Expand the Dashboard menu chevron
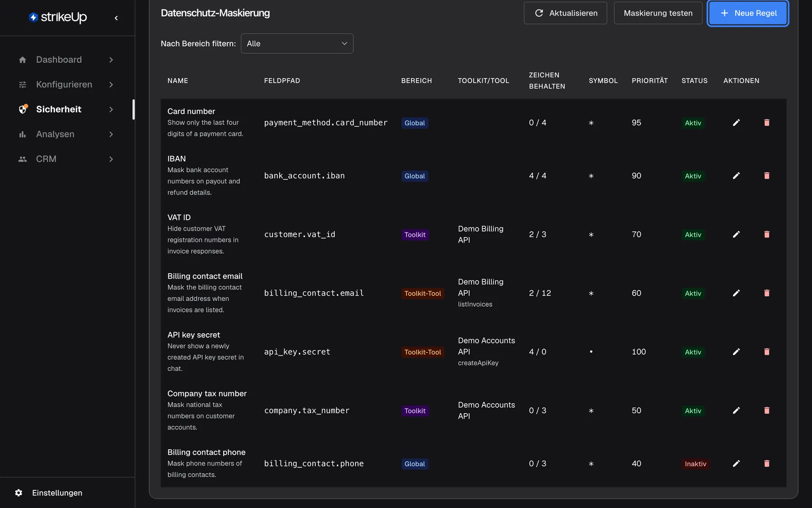The width and height of the screenshot is (812, 508). click(111, 60)
